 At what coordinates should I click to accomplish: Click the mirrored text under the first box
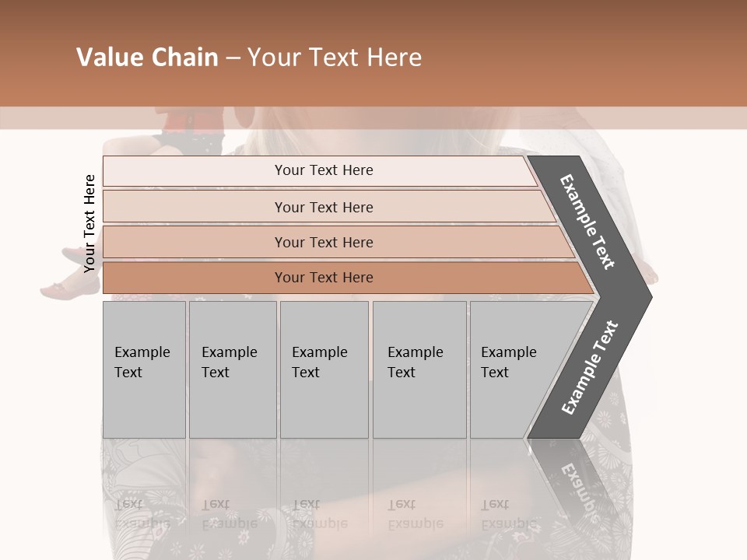coord(142,513)
